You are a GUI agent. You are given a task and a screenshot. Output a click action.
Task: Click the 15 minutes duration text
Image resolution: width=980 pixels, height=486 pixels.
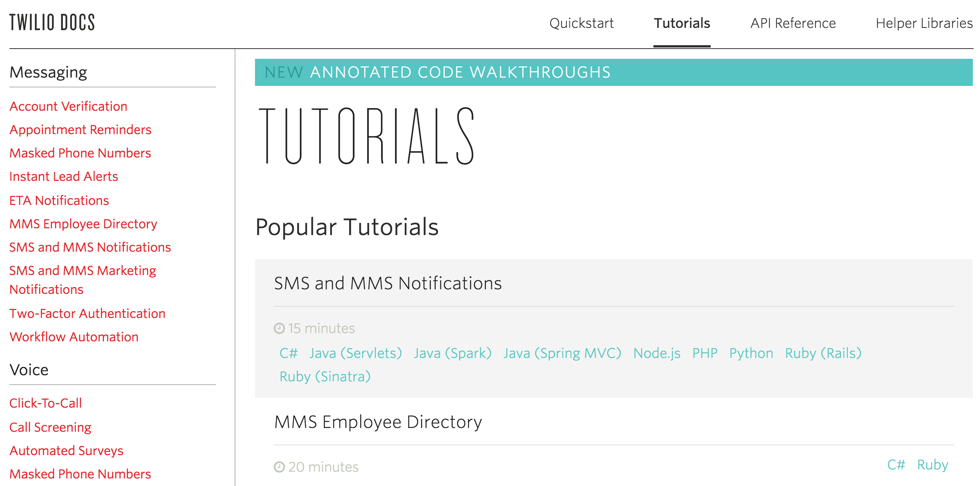[x=321, y=328]
